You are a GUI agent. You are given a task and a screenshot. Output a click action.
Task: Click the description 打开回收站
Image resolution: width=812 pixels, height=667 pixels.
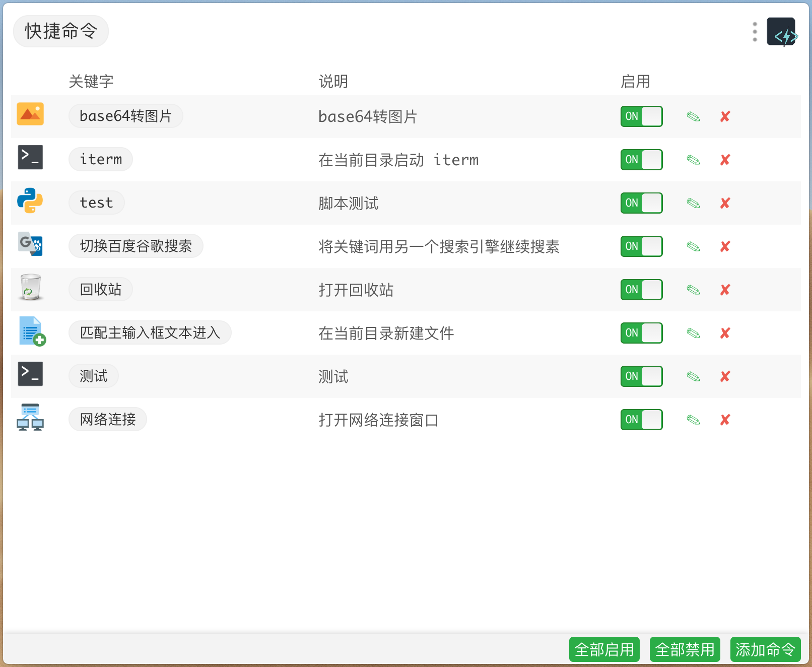pyautogui.click(x=356, y=290)
